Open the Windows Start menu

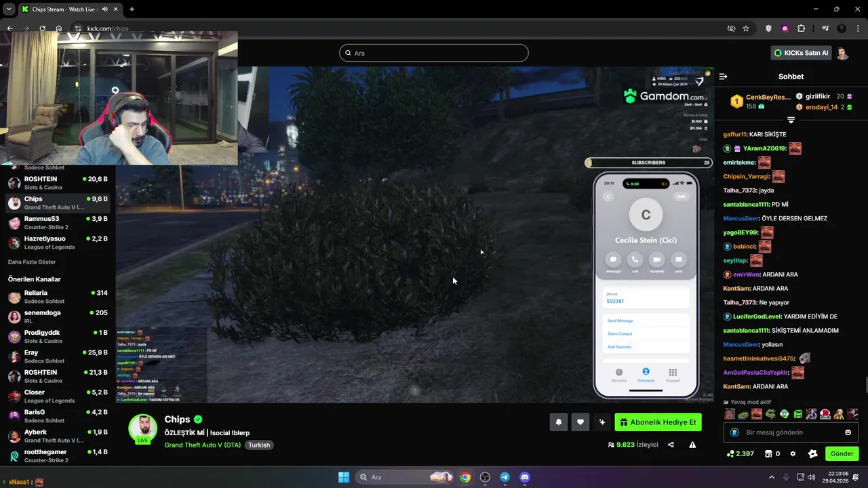coord(344,477)
